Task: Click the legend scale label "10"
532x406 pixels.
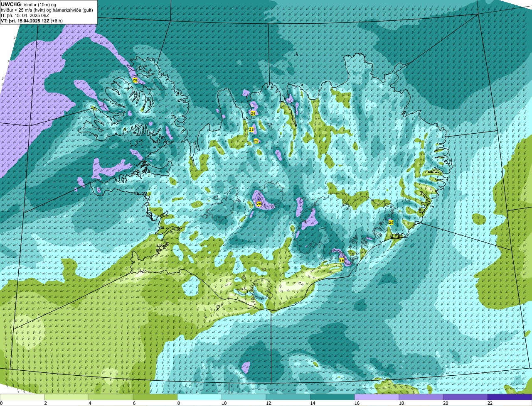Action: [224, 403]
